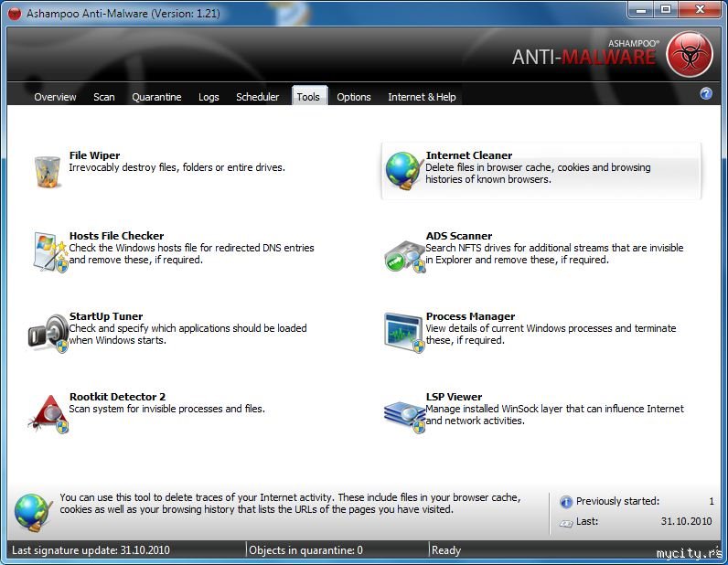Open the File Wiper tool title
Viewport: 728px width, 565px height.
(95, 155)
